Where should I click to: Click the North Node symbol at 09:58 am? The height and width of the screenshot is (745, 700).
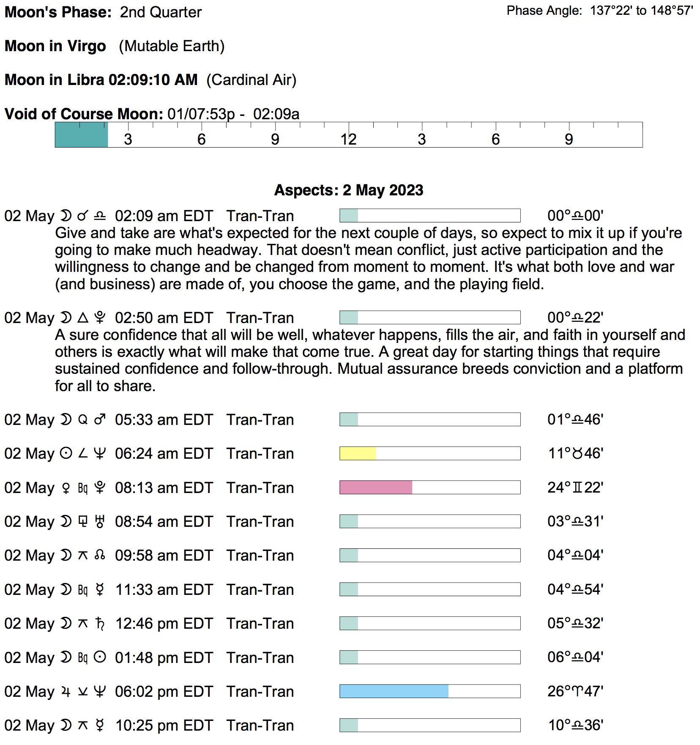pyautogui.click(x=100, y=555)
